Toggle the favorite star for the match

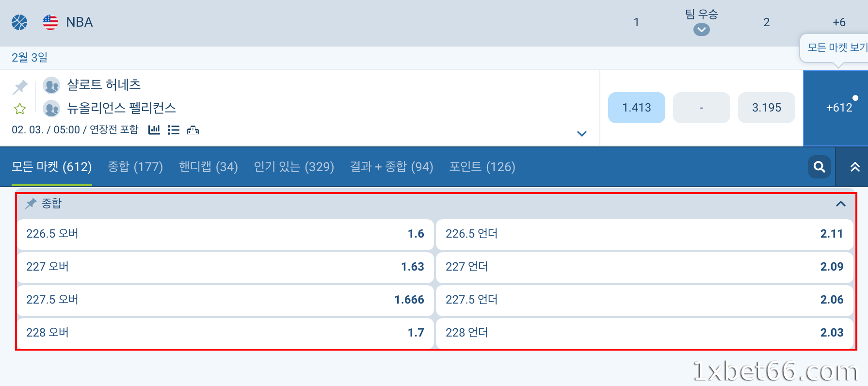(19, 109)
